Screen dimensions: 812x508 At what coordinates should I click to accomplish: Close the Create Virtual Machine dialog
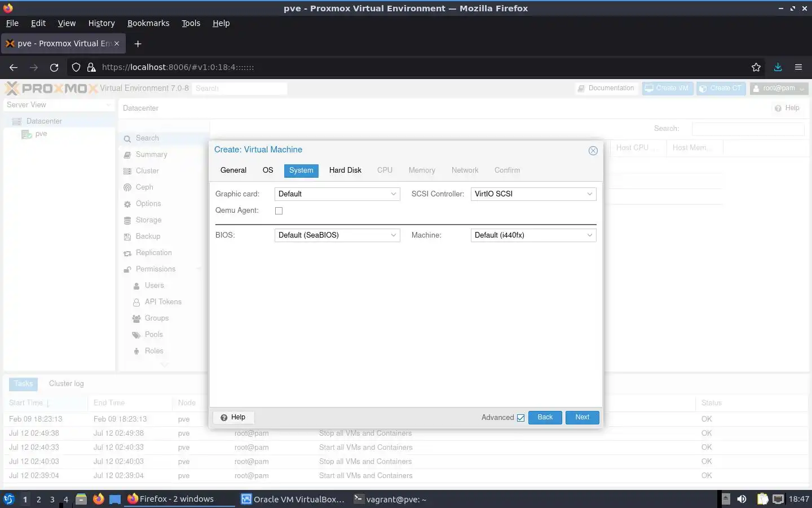coord(593,151)
